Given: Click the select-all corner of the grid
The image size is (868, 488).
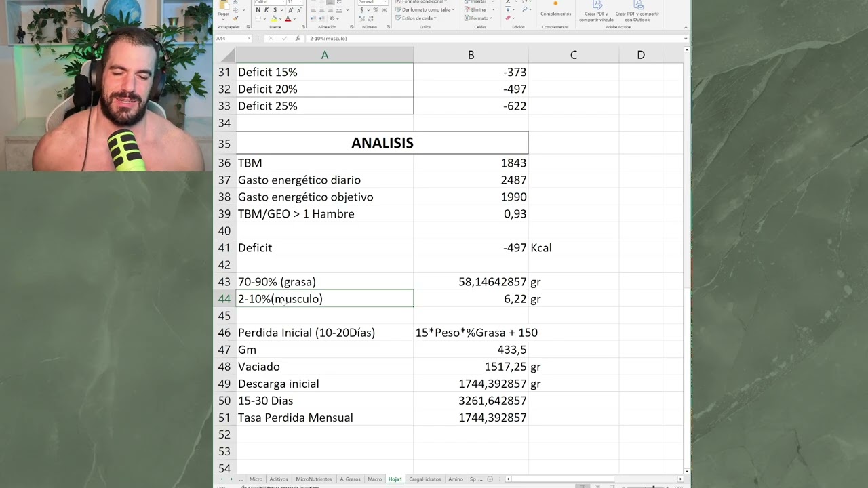Looking at the screenshot, I should (x=224, y=55).
